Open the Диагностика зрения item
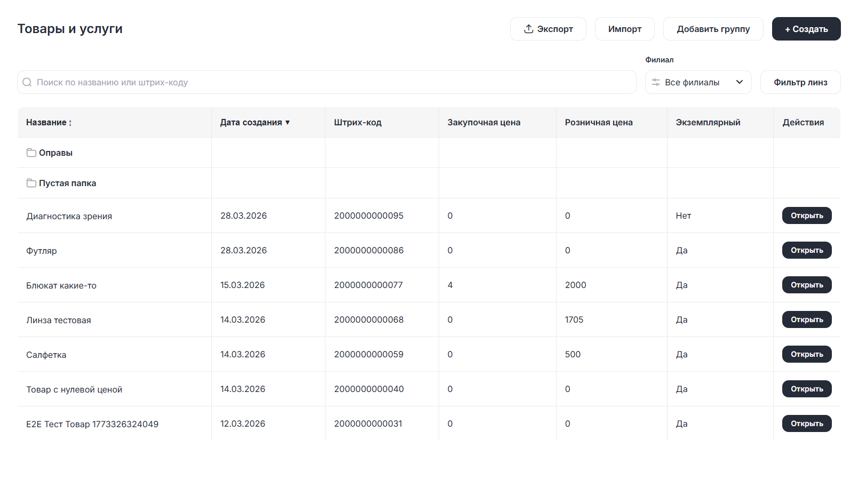 [x=807, y=215]
